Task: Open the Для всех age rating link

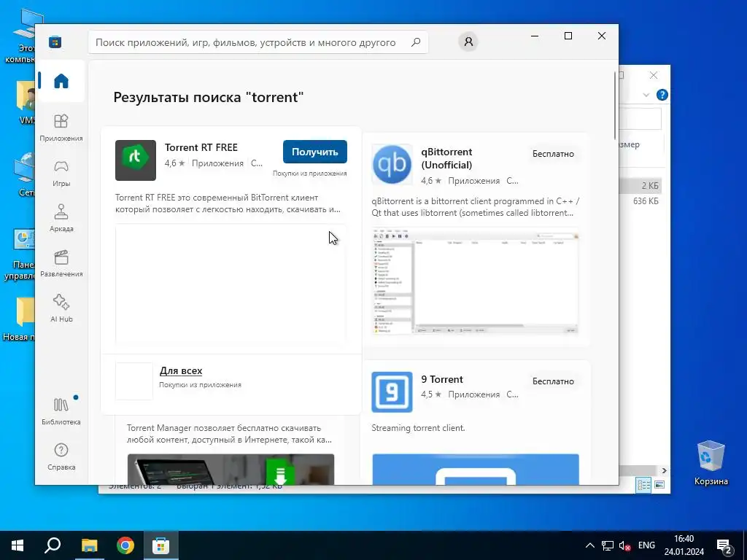Action: 181,370
